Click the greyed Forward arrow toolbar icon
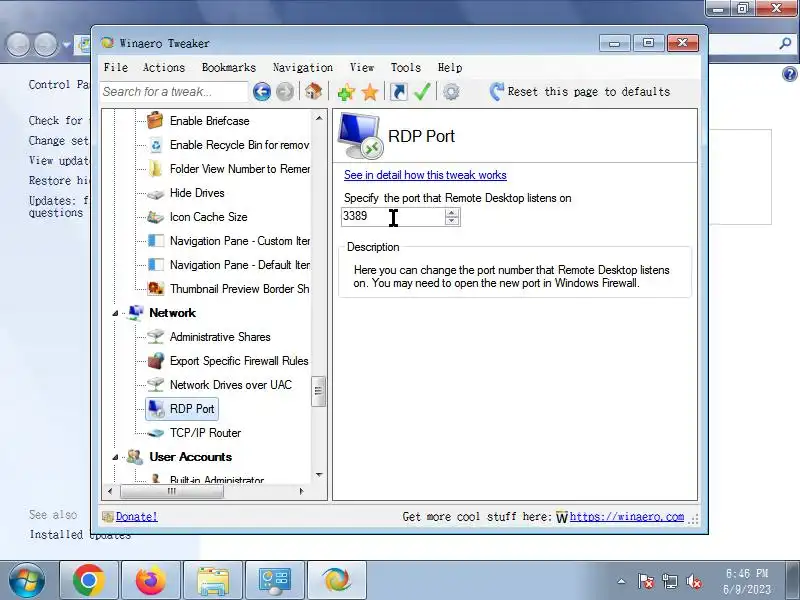The width and height of the screenshot is (800, 600). 285,92
